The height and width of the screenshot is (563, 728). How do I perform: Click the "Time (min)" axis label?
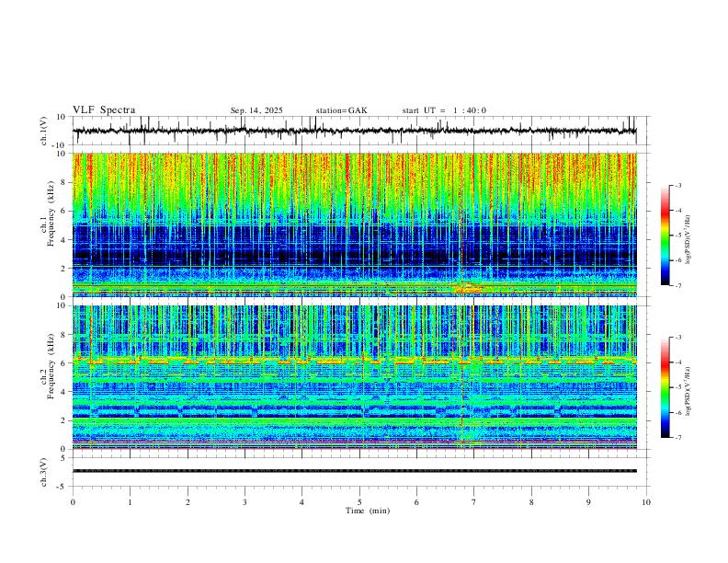(368, 511)
